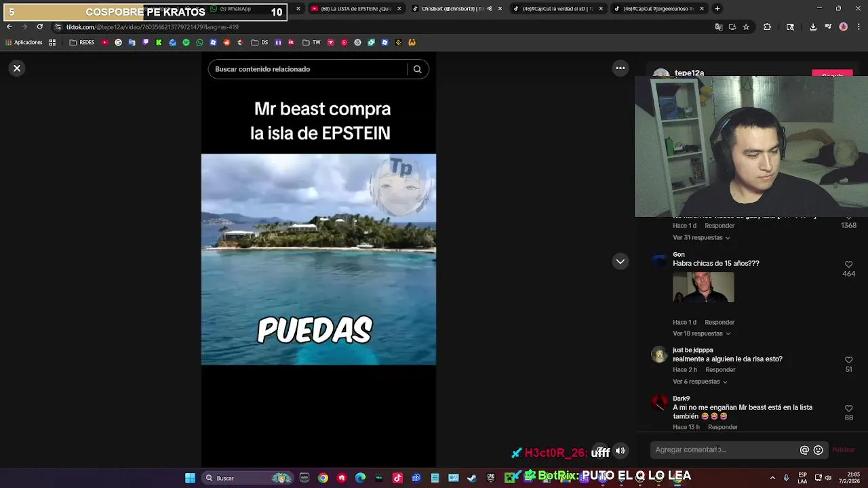Reply to Dark9's comment via Responder
The height and width of the screenshot is (488, 868).
click(x=723, y=428)
